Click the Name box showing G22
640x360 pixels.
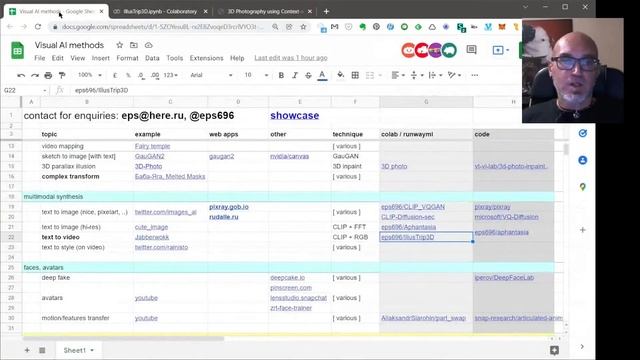[24, 90]
